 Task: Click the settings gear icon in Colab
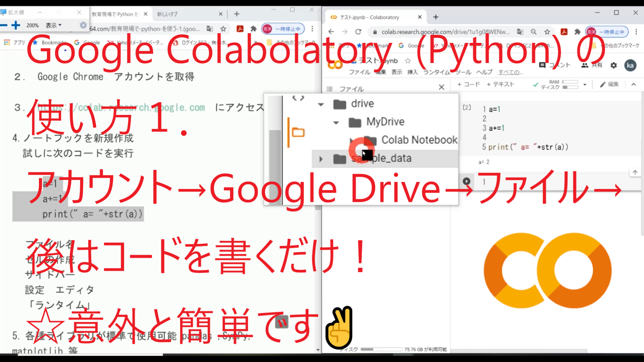click(x=615, y=65)
